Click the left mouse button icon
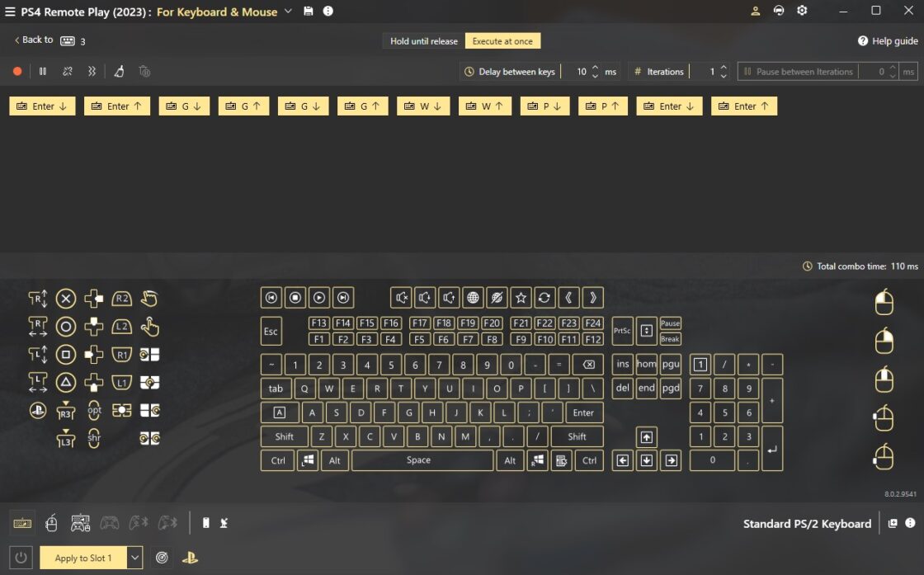Viewport: 924px width, 575px height. coord(884,302)
